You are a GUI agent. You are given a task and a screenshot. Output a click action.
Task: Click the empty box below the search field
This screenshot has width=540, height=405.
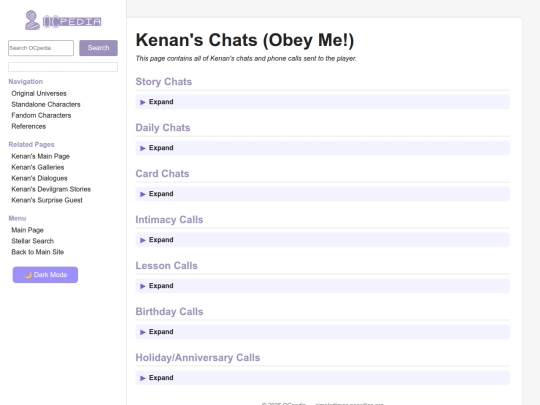63,67
